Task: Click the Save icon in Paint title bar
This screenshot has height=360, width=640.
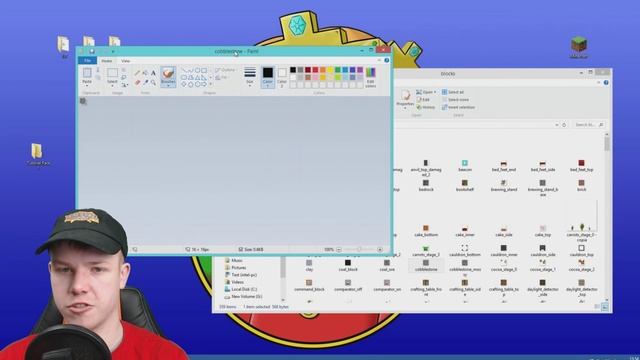Action: [92, 51]
